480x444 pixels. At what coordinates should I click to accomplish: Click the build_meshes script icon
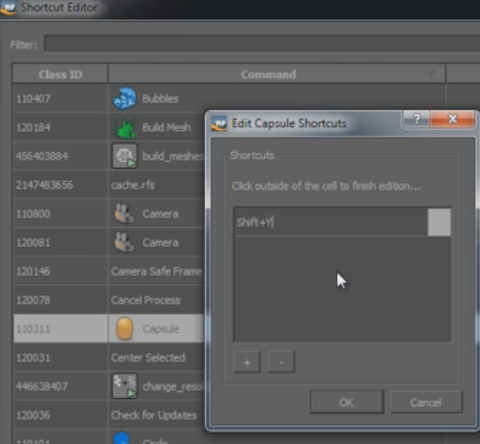pos(124,156)
